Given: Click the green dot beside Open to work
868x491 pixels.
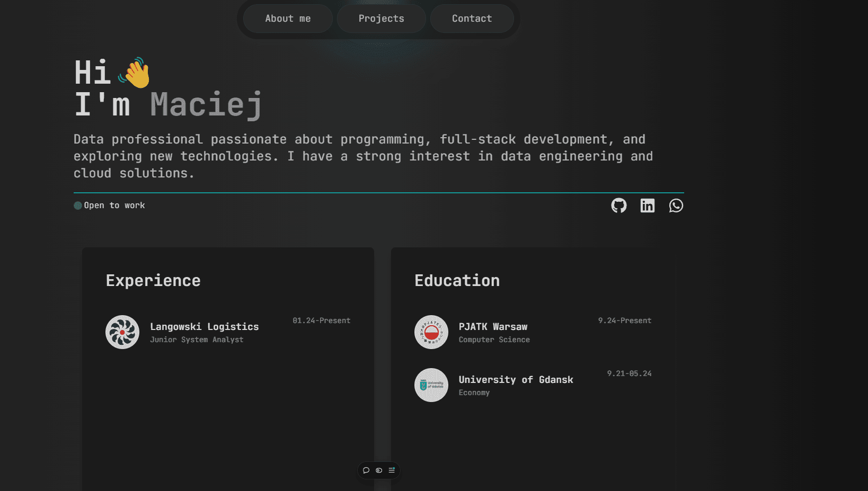Looking at the screenshot, I should click(77, 205).
